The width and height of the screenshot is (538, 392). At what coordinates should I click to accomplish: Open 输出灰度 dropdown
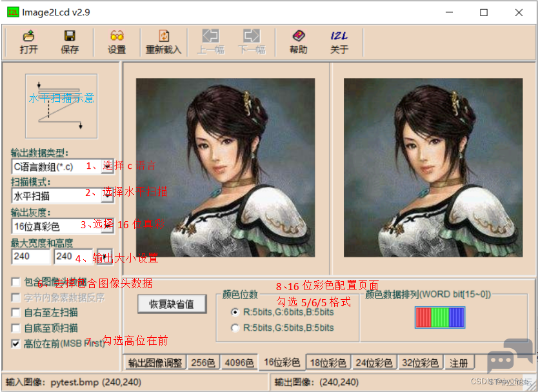pyautogui.click(x=107, y=226)
